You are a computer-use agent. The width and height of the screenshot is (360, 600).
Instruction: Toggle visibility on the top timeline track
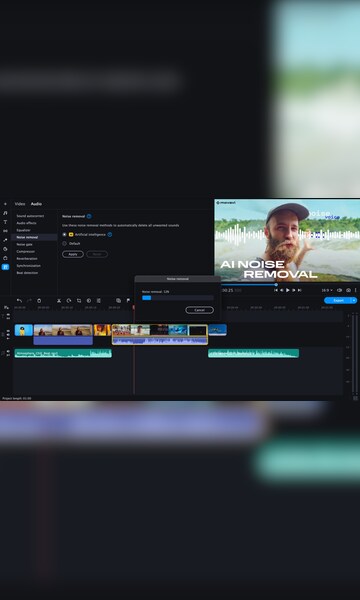(8, 315)
